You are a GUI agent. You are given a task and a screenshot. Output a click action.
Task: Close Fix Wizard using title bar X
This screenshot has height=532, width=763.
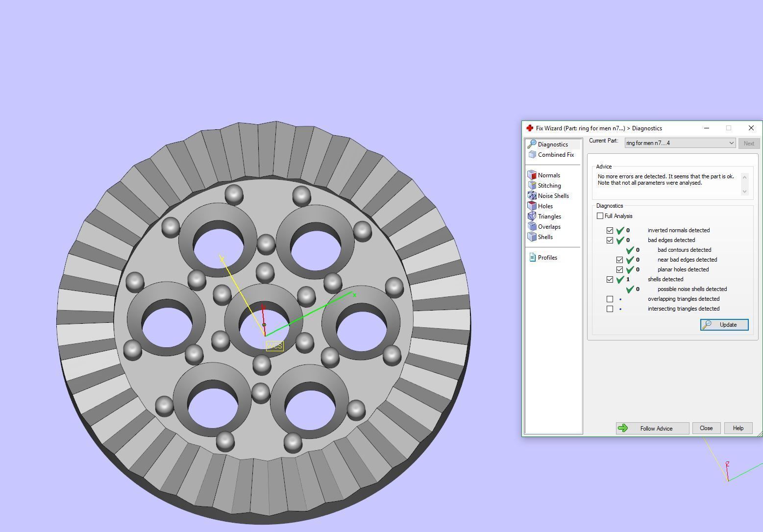[751, 128]
